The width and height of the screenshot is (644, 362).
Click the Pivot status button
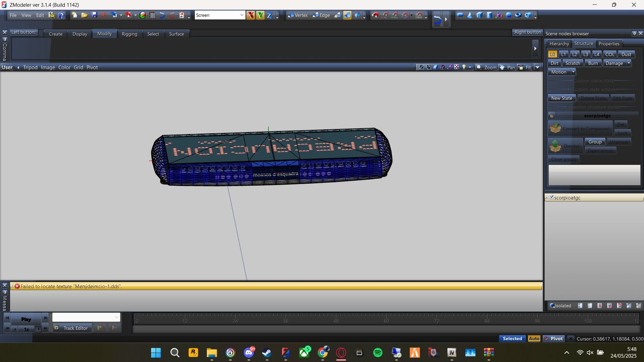point(553,338)
